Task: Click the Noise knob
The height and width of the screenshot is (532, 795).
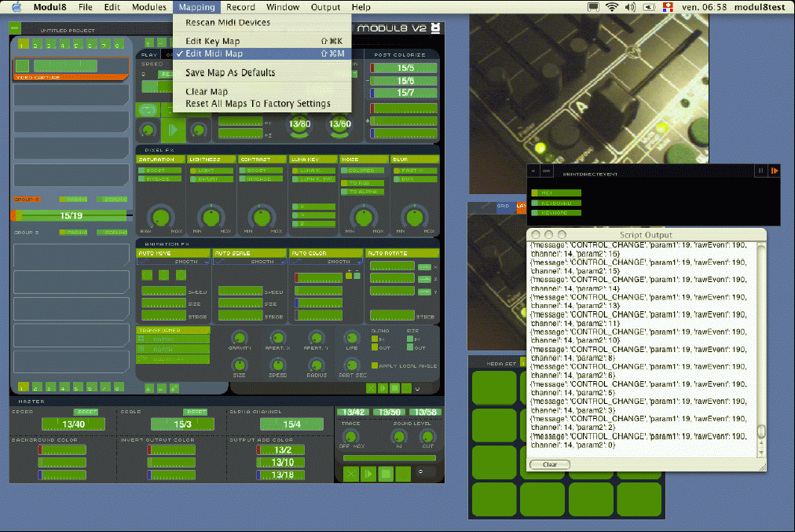Action: [364, 217]
